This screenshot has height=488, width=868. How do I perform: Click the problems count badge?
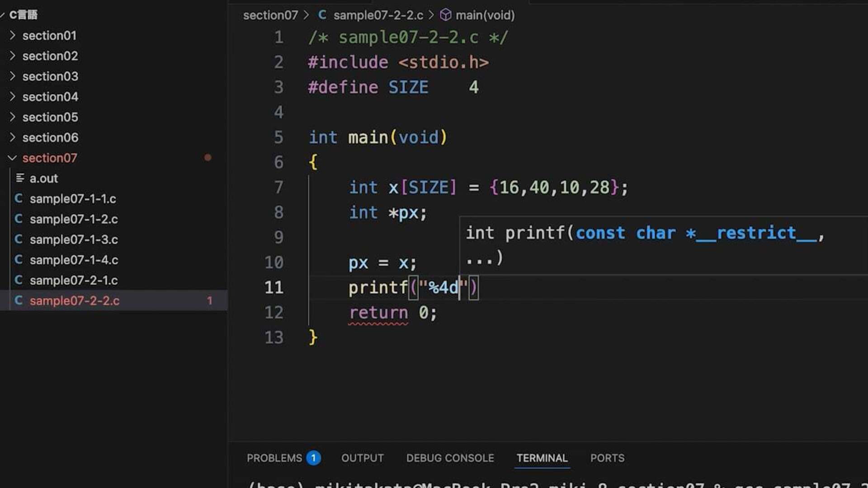313,458
